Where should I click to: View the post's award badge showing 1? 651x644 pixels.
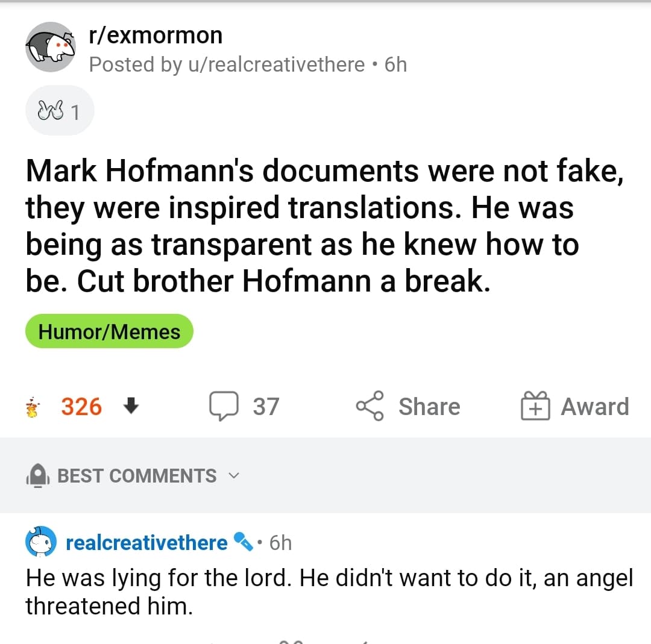point(59,111)
